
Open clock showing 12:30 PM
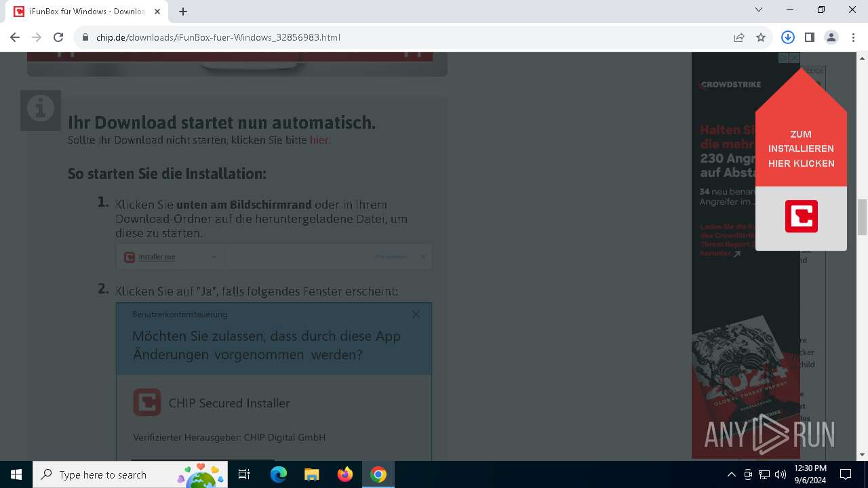[810, 474]
